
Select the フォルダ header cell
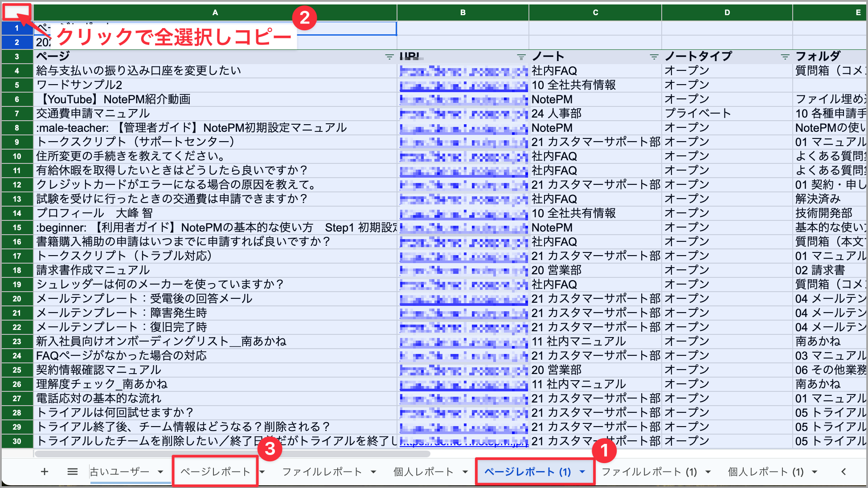830,57
